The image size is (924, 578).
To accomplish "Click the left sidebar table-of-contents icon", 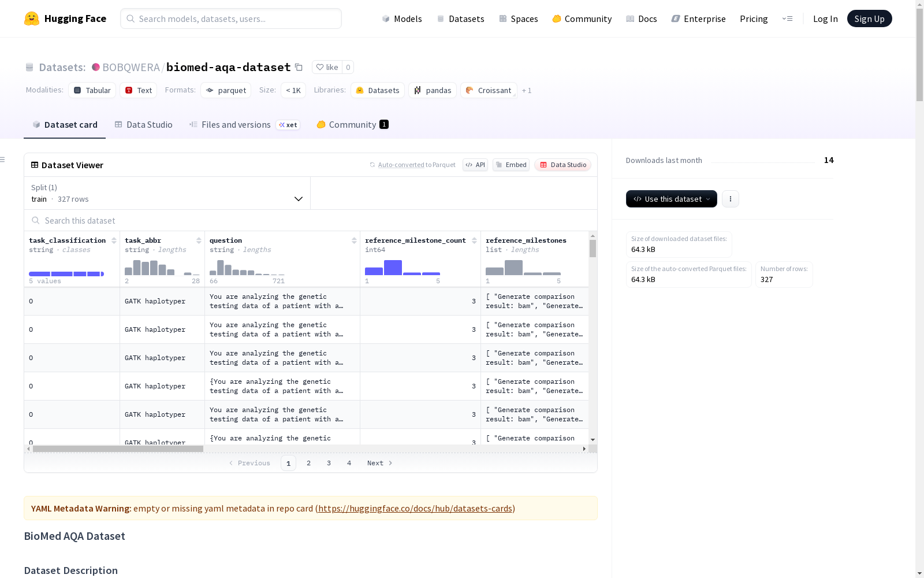I will (3, 160).
